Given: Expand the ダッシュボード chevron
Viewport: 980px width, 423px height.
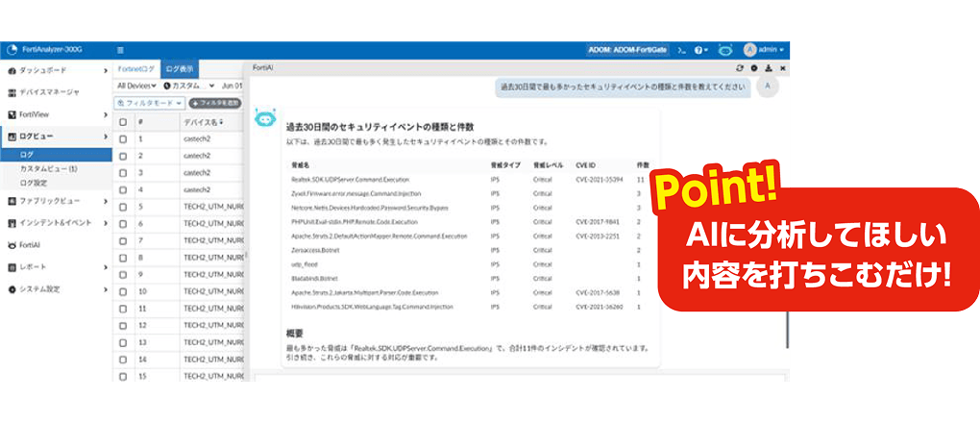Looking at the screenshot, I should point(106,71).
